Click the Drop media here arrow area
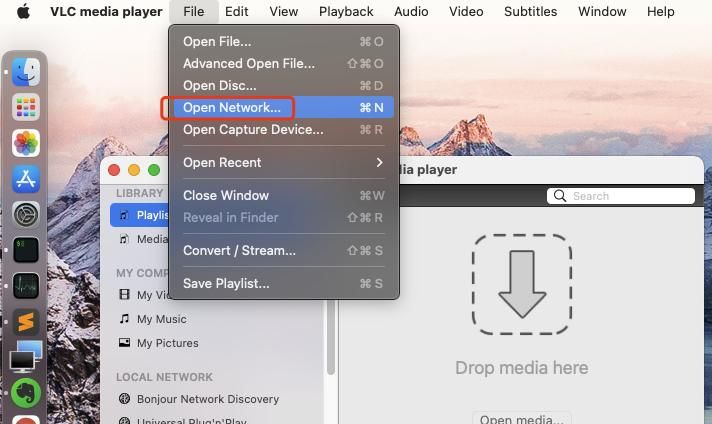The width and height of the screenshot is (712, 424). [522, 285]
